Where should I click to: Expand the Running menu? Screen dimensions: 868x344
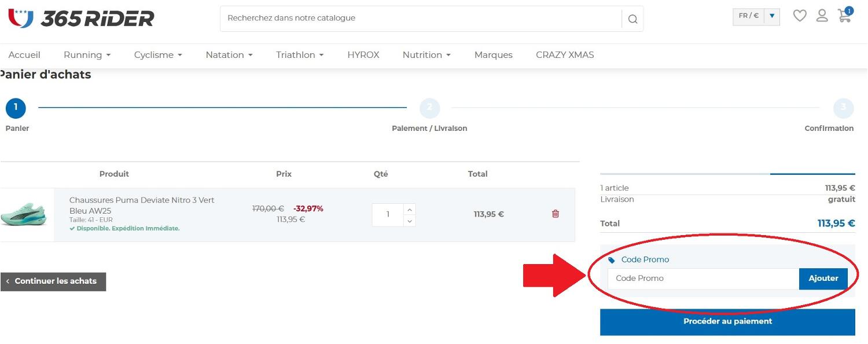click(87, 54)
